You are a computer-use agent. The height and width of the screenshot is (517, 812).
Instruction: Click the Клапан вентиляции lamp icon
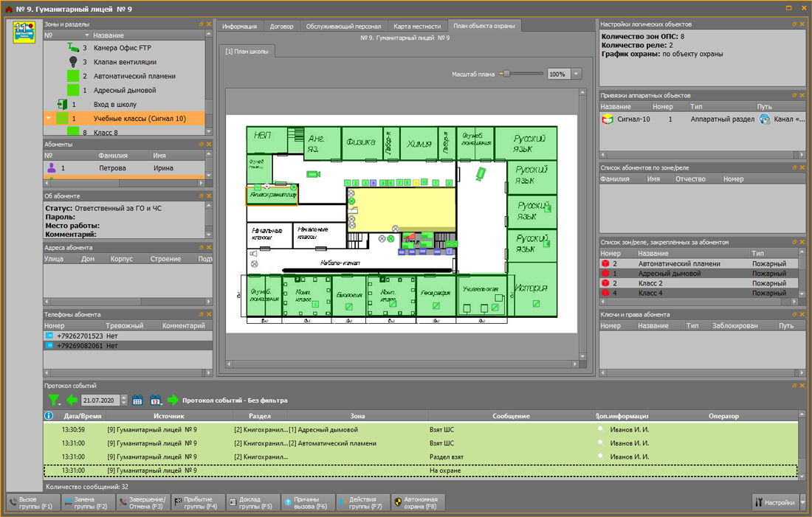pos(73,62)
